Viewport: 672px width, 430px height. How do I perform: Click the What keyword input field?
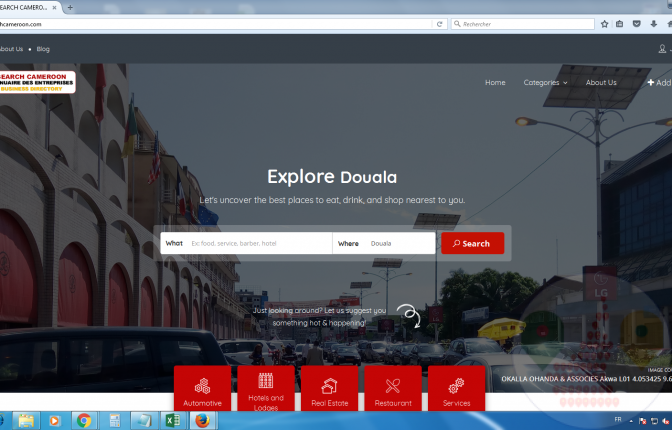pyautogui.click(x=246, y=244)
